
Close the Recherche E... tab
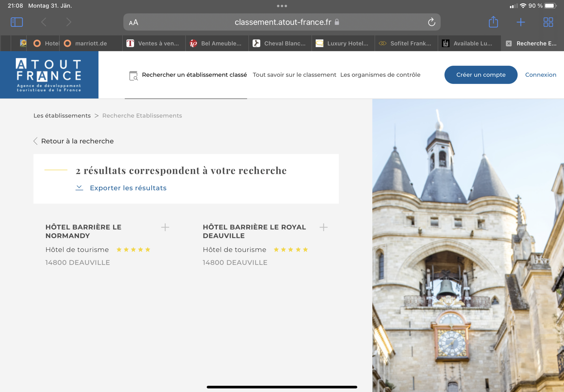pyautogui.click(x=509, y=43)
